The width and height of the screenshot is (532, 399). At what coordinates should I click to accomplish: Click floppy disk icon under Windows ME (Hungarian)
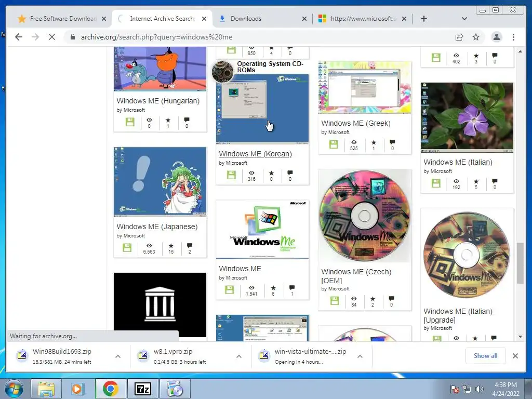[x=130, y=122]
